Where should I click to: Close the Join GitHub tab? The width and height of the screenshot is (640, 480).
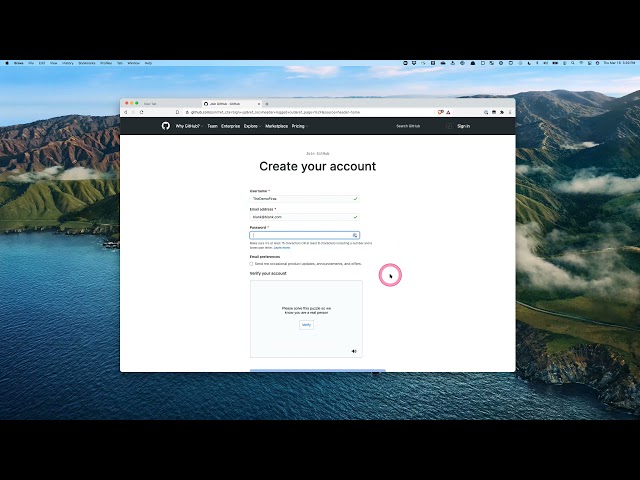(259, 104)
